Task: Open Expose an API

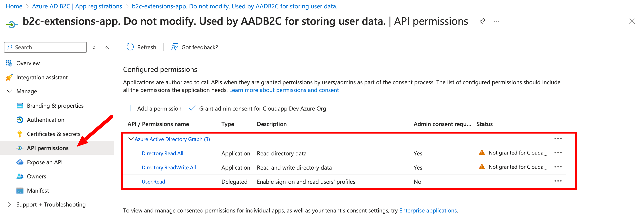Action: [45, 162]
